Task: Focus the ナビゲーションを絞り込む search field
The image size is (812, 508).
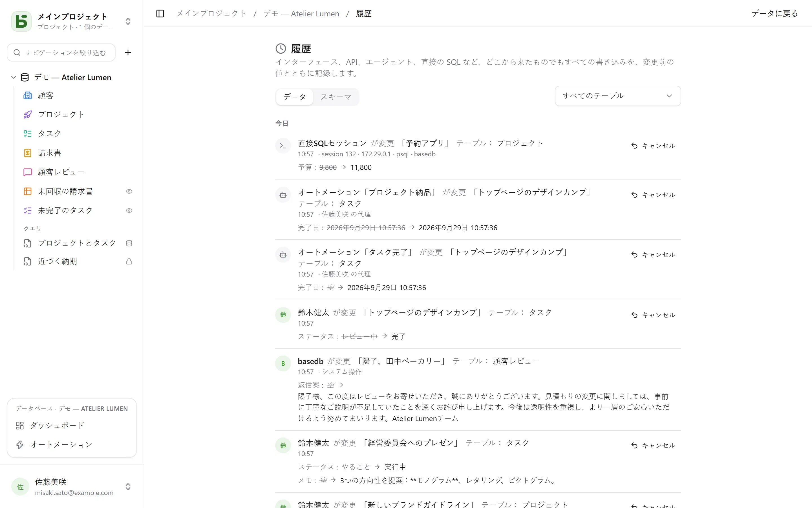Action: (61, 52)
